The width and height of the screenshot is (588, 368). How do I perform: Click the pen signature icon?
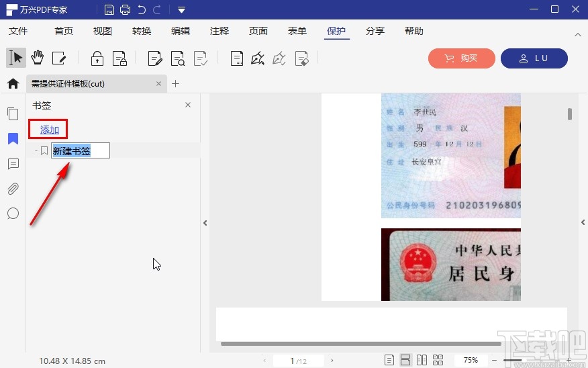[258, 58]
